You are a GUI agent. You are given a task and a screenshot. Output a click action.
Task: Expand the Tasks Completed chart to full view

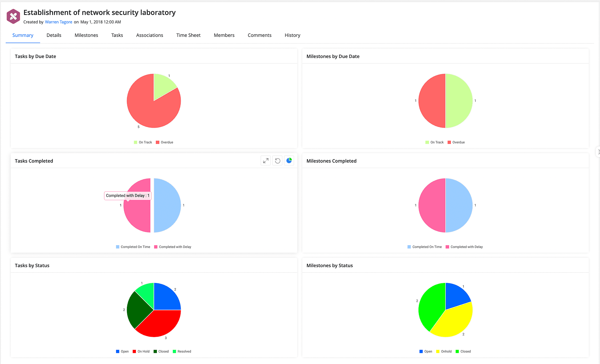(265, 161)
